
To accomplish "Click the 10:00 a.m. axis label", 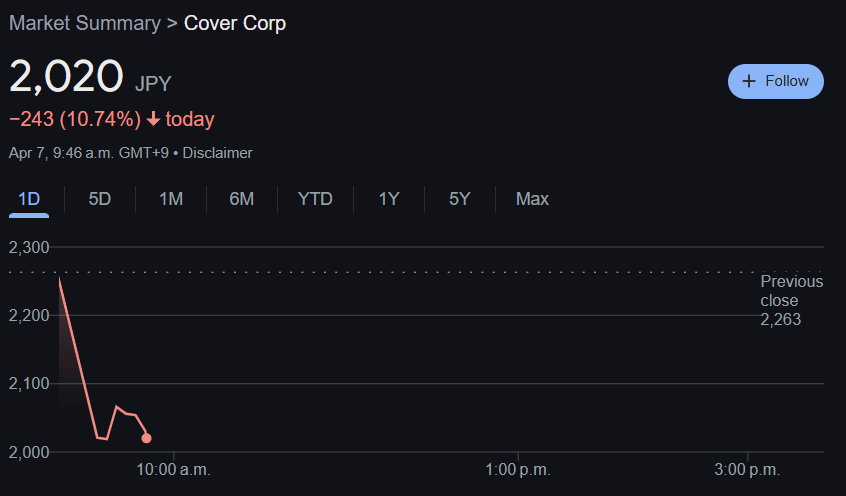I will click(173, 470).
